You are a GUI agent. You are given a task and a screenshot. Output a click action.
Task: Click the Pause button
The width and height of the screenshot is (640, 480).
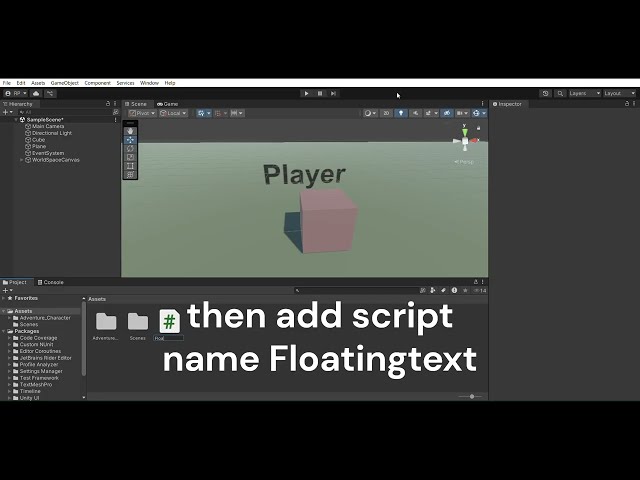[x=320, y=93]
